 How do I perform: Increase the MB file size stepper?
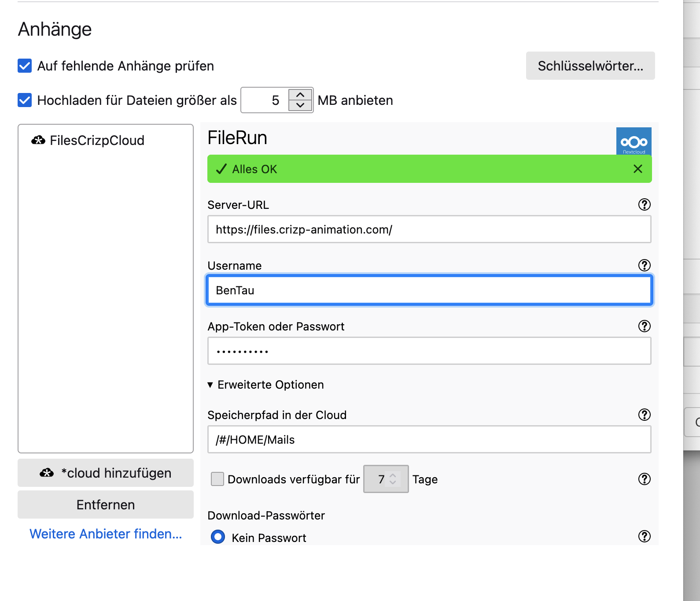pyautogui.click(x=300, y=95)
